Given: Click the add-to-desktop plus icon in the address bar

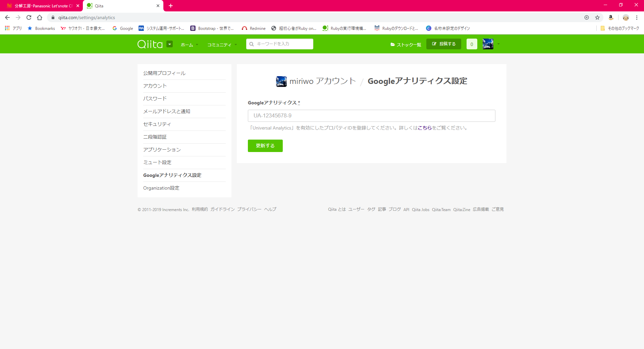Looking at the screenshot, I should point(587,17).
